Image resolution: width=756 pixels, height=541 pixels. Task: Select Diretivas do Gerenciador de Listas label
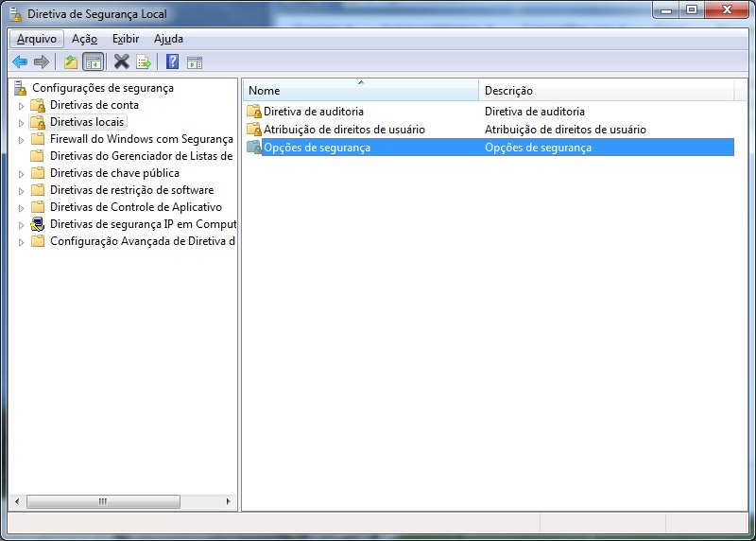141,156
